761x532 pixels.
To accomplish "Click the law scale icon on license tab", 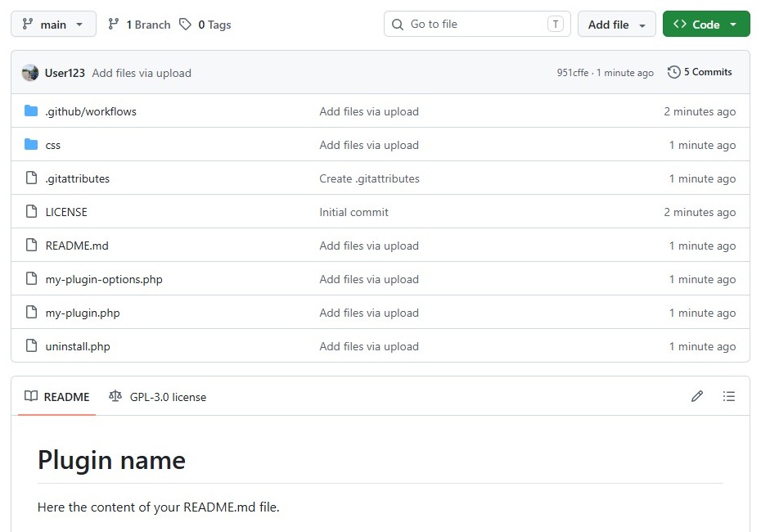I will click(x=115, y=396).
